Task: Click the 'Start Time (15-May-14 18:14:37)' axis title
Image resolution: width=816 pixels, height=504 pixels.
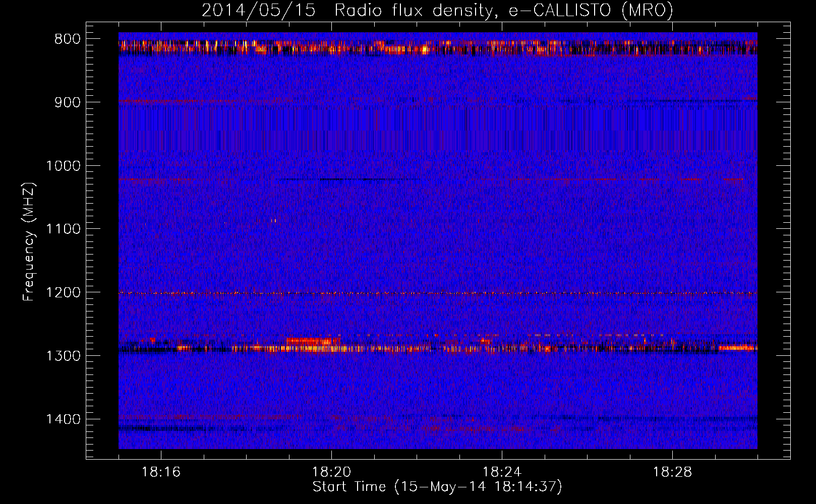Action: 437,487
